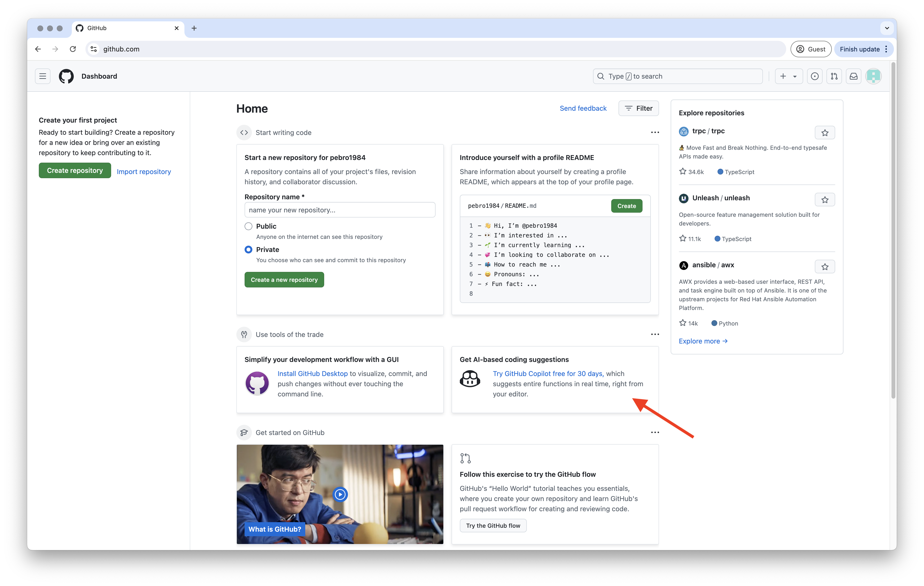
Task: Open the Filter dropdown on Home
Action: [637, 108]
